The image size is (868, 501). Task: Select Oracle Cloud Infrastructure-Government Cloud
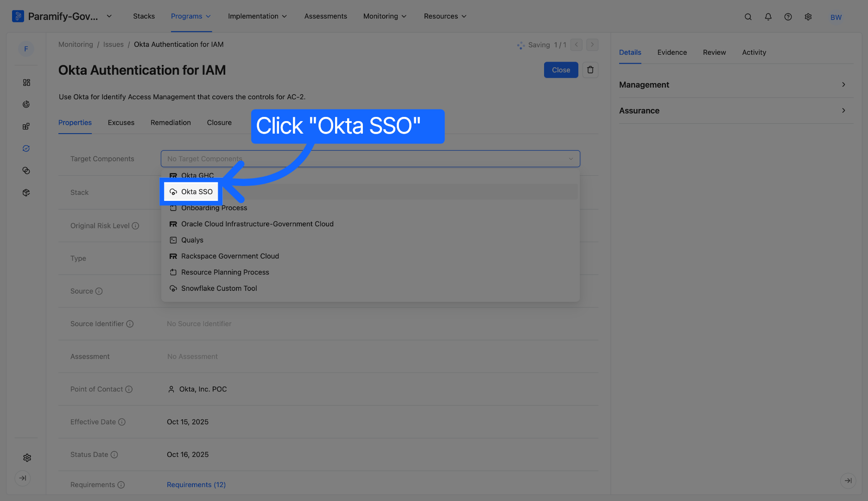370,224
